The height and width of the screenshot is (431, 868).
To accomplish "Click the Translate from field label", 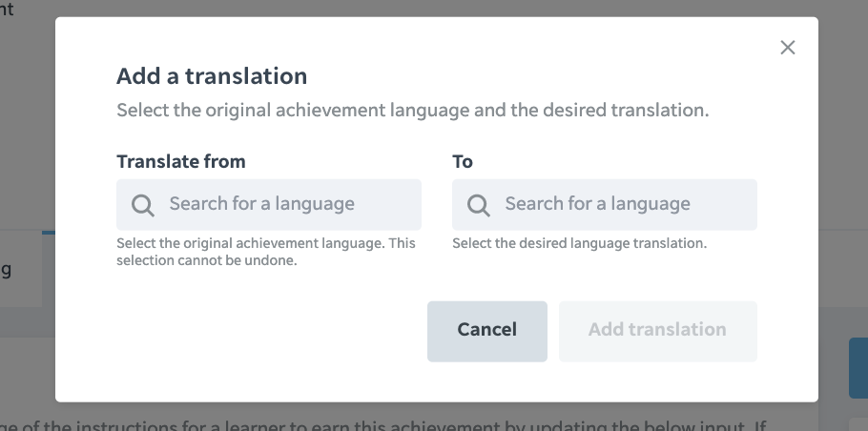I will coord(181,161).
